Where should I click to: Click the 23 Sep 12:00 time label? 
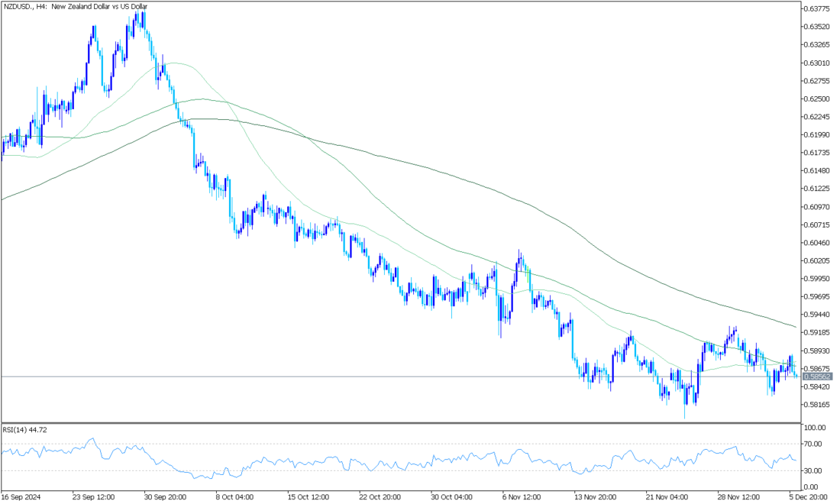pos(94,497)
